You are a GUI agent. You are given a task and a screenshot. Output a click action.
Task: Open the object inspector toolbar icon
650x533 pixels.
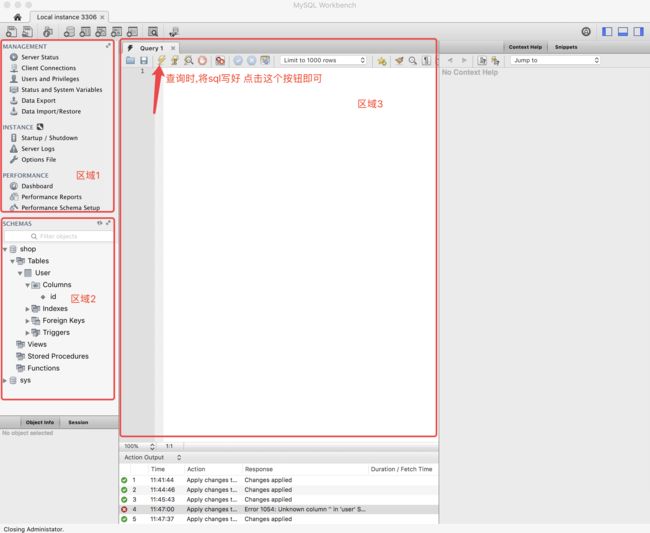click(48, 31)
